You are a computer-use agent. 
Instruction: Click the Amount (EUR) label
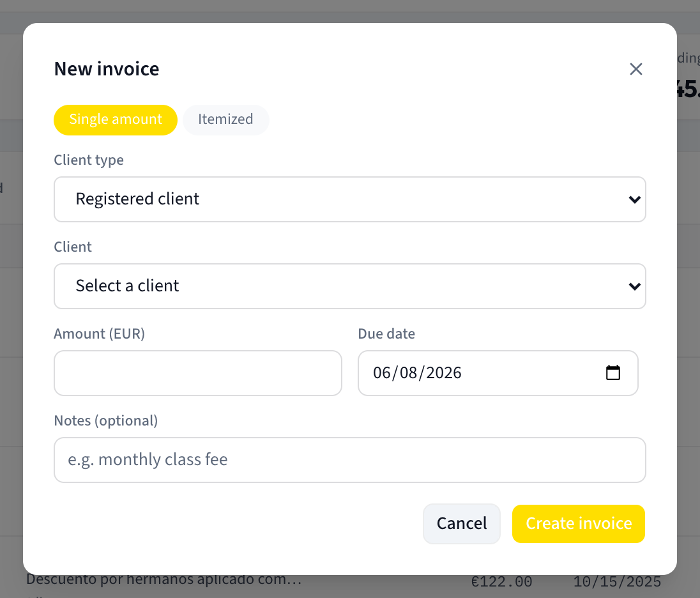[99, 333]
